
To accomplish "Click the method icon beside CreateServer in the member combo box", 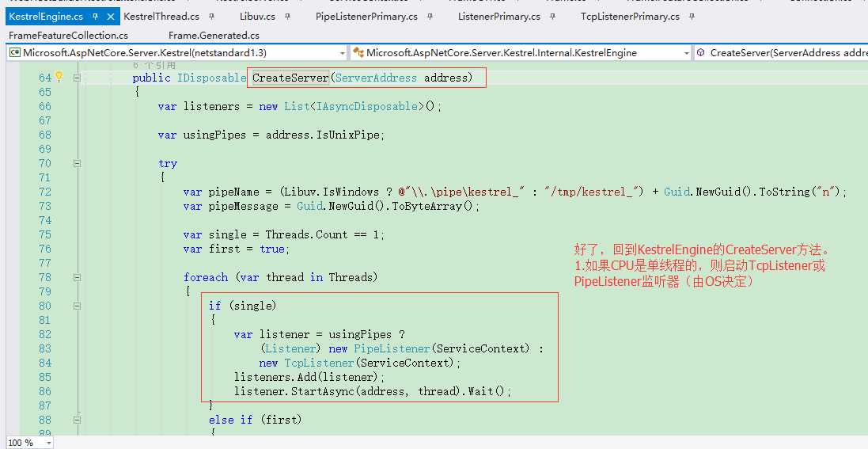I will [x=701, y=52].
